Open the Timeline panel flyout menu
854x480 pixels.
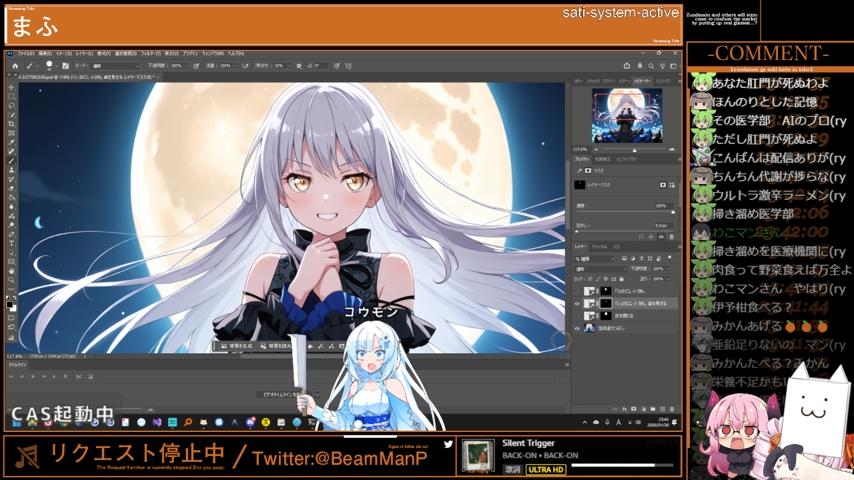pos(566,364)
